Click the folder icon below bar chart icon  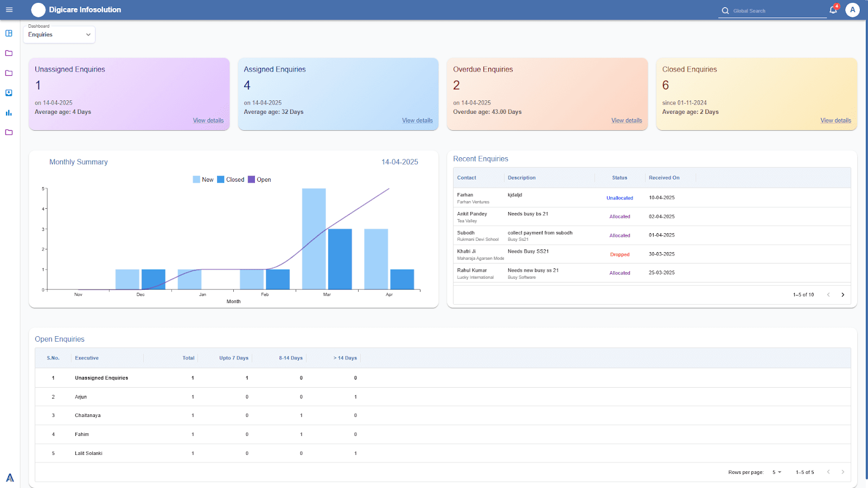pos(9,132)
